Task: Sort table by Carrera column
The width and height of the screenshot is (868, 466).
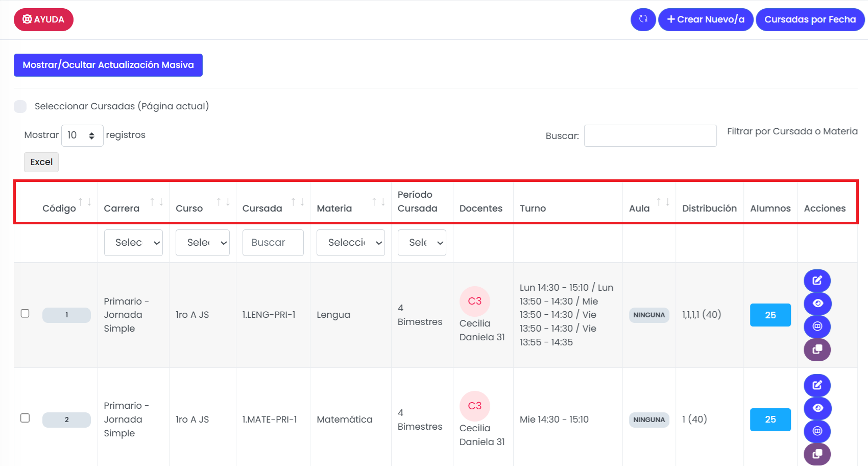Action: [x=133, y=202]
